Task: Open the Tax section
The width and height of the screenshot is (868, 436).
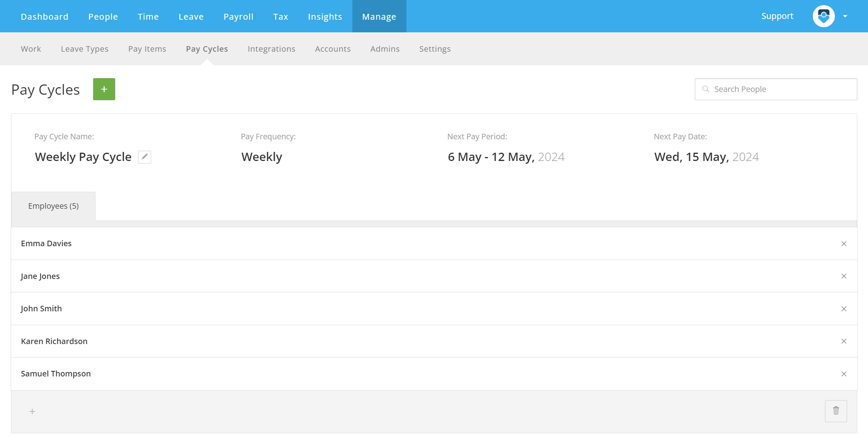Action: click(x=281, y=17)
